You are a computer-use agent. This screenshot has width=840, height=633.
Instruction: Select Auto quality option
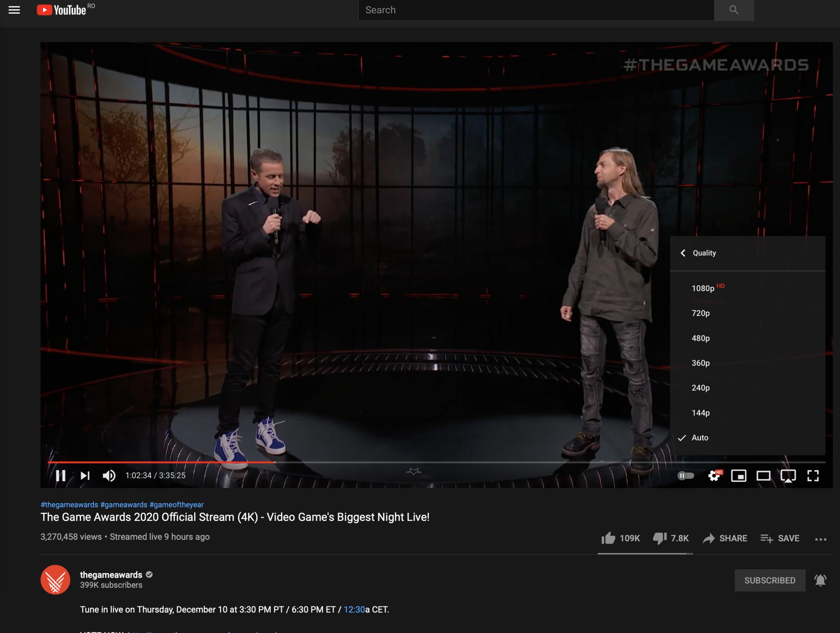[x=700, y=438]
